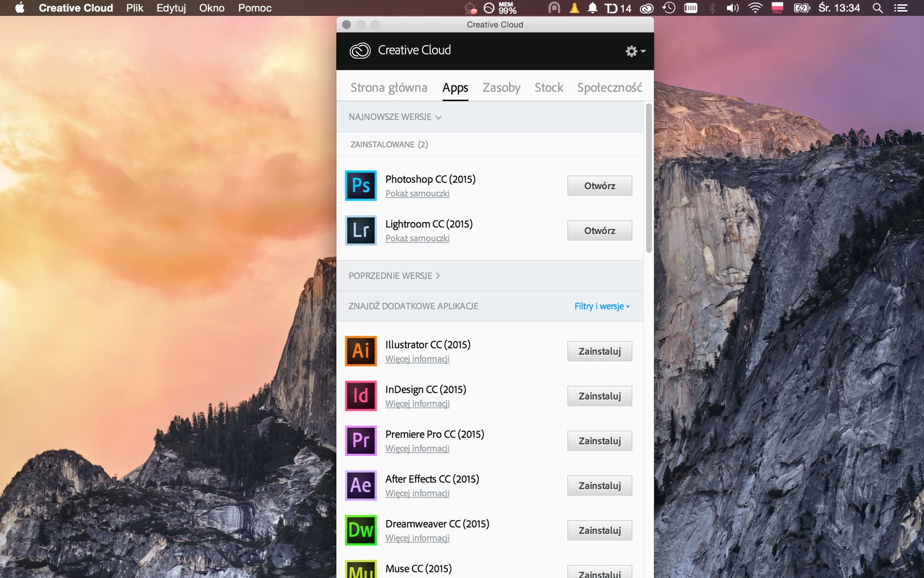The image size is (924, 578).
Task: Open Notification Center list icon
Action: point(901,8)
